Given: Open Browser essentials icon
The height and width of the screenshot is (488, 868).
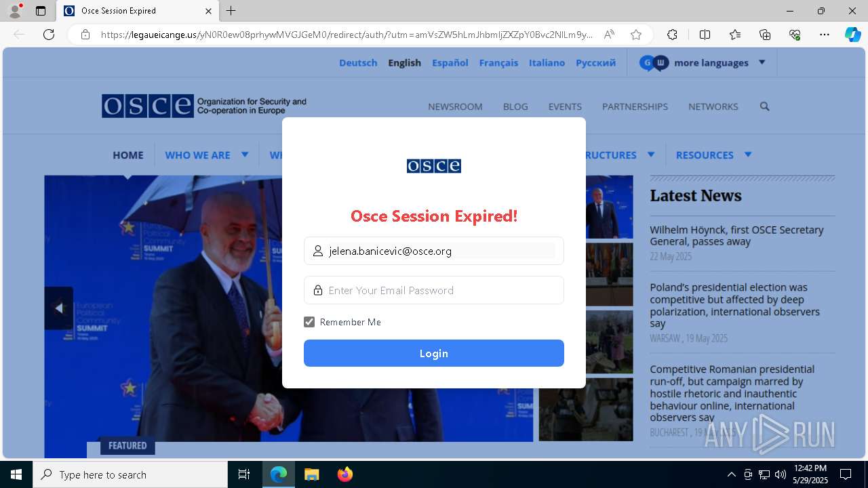Looking at the screenshot, I should 795,35.
